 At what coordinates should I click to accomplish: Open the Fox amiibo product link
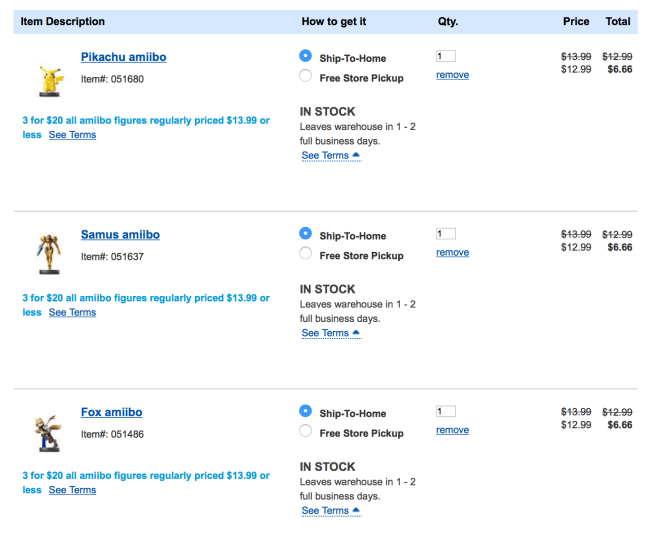111,412
